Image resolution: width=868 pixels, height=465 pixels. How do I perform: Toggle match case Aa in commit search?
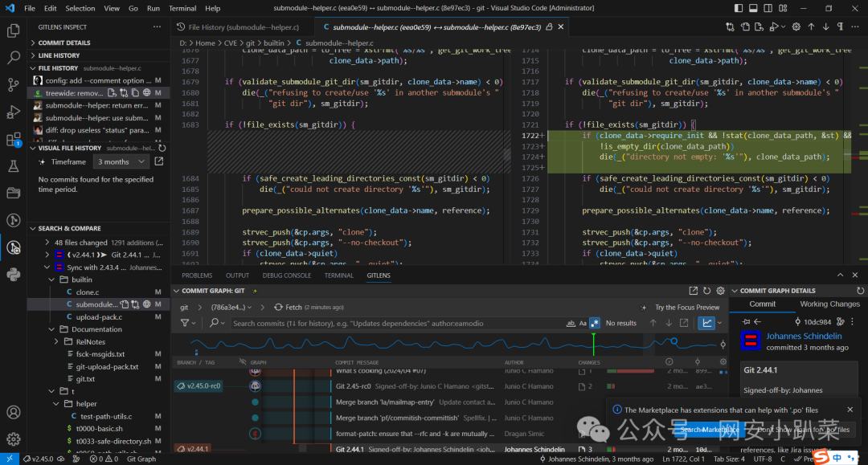[583, 324]
